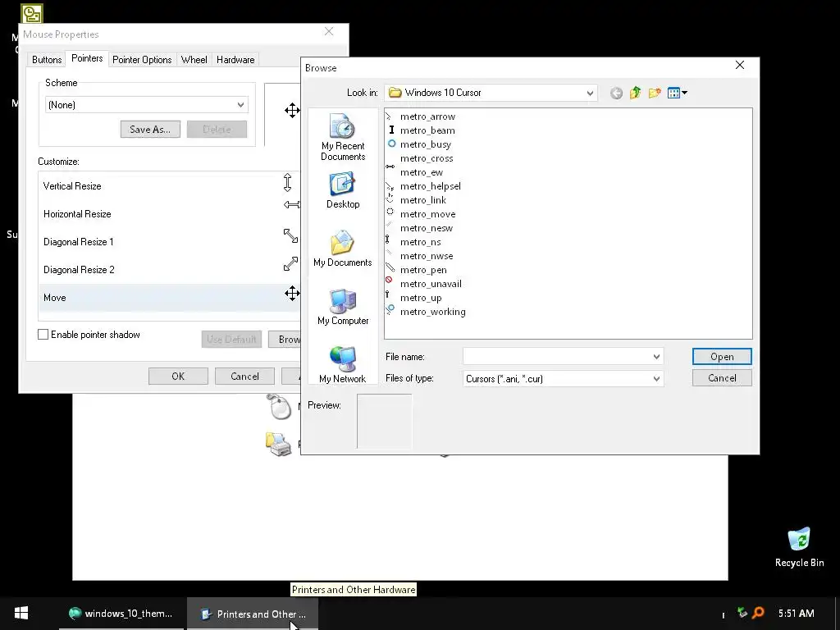
Task: Open the Scheme dropdown in Mouse Properties
Action: coord(147,104)
